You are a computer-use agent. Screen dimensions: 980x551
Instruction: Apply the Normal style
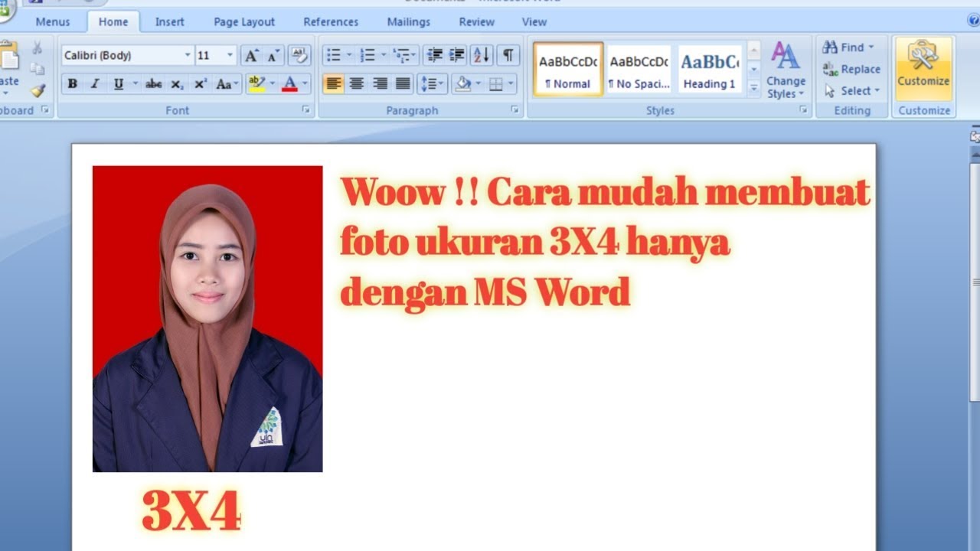tap(568, 70)
